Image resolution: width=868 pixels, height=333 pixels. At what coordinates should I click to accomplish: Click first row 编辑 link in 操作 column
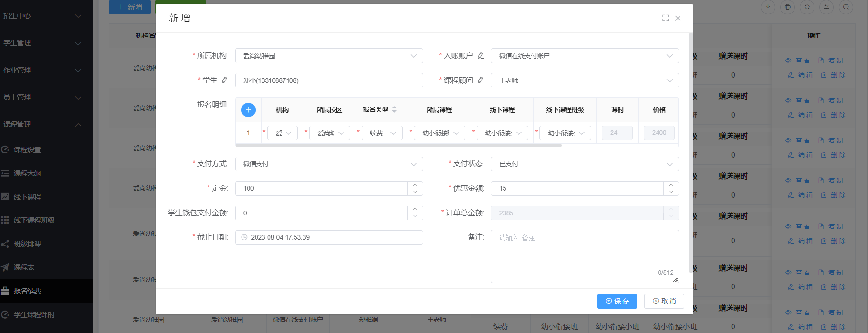[x=800, y=75]
